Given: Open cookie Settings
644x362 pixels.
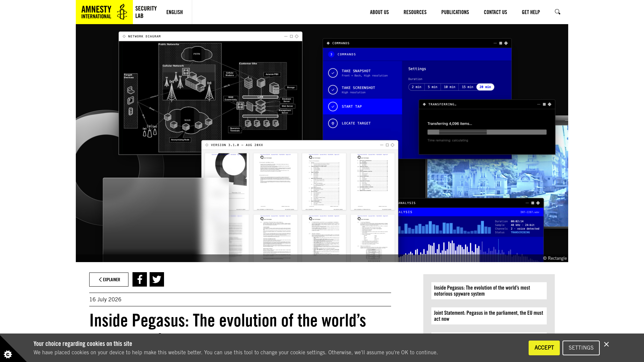Looking at the screenshot, I should 581,348.
